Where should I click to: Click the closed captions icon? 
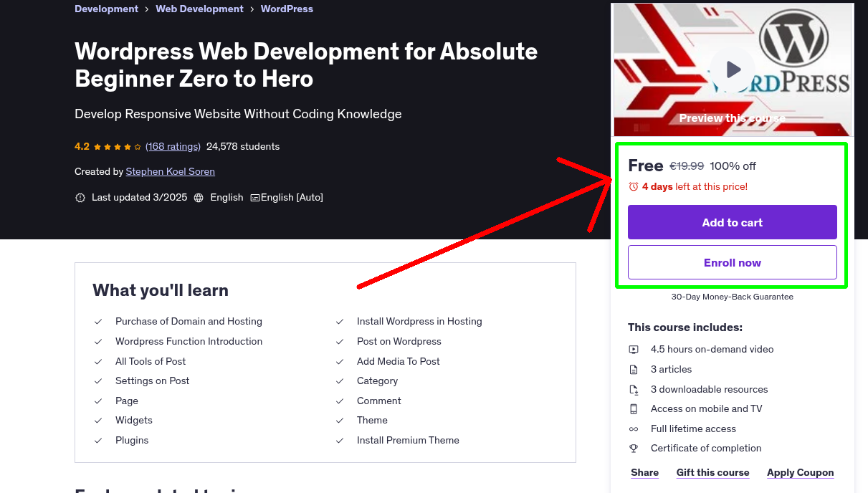coord(254,198)
